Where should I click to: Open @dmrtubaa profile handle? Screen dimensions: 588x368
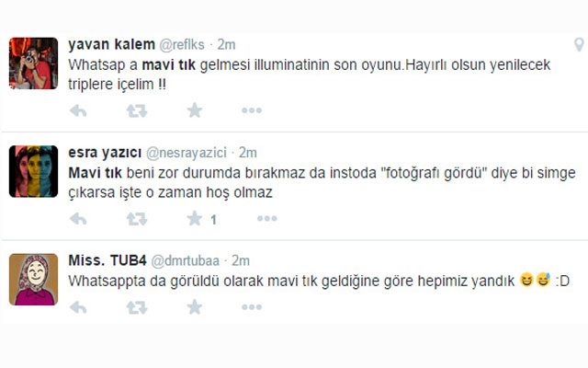click(x=185, y=260)
